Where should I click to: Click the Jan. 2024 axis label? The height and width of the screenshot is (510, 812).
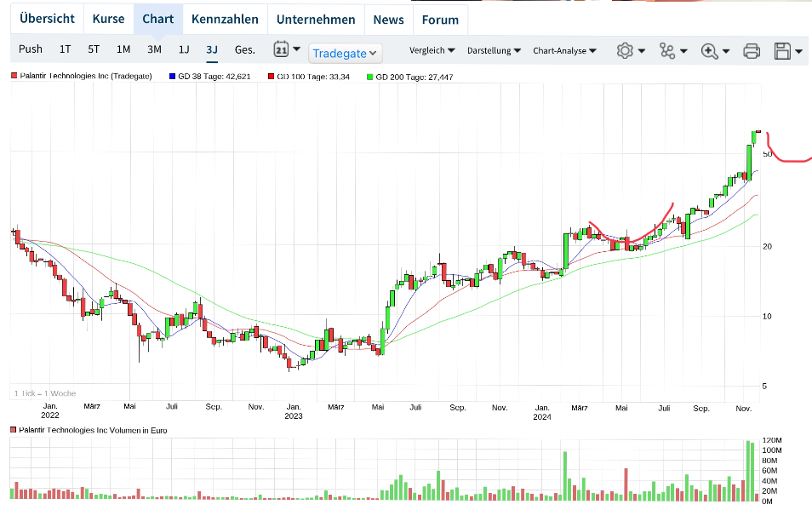click(x=542, y=412)
